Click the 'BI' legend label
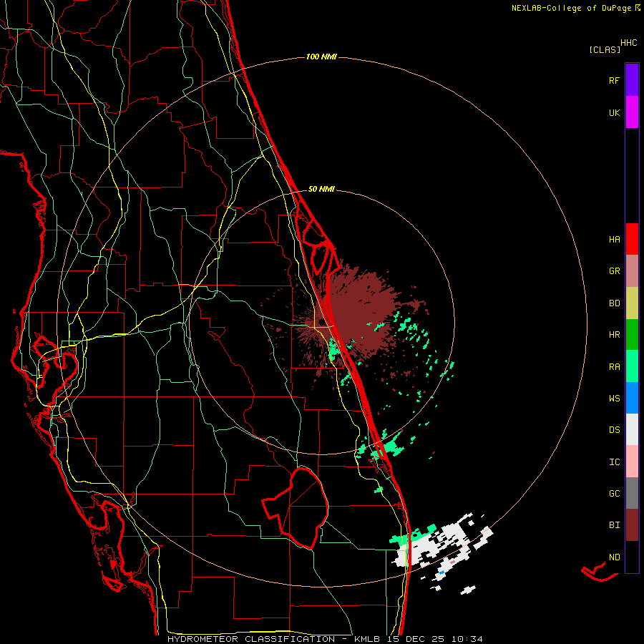This screenshot has width=644, height=644. click(614, 525)
